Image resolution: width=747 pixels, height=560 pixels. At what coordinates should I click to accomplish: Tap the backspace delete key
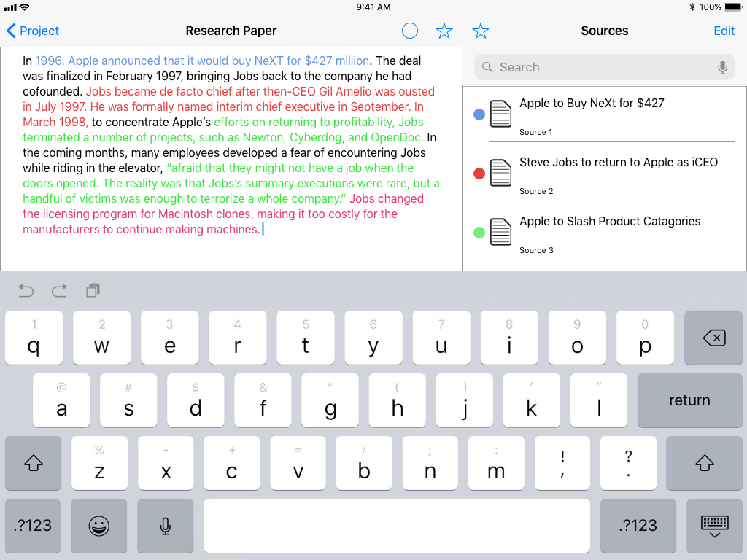coord(713,338)
